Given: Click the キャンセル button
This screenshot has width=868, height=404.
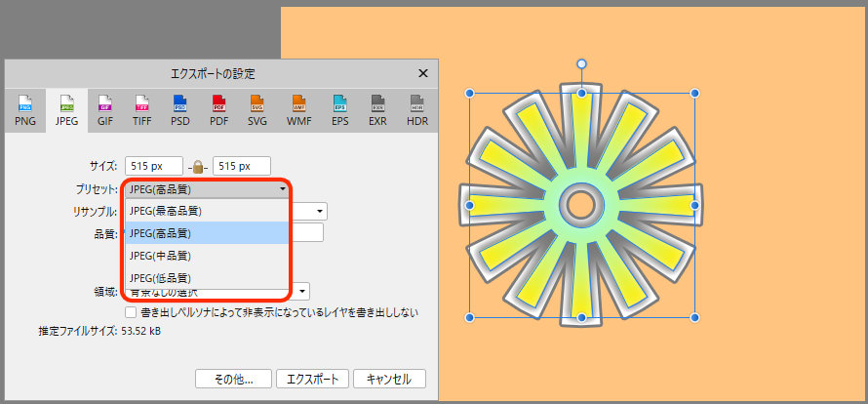Looking at the screenshot, I should tap(389, 379).
